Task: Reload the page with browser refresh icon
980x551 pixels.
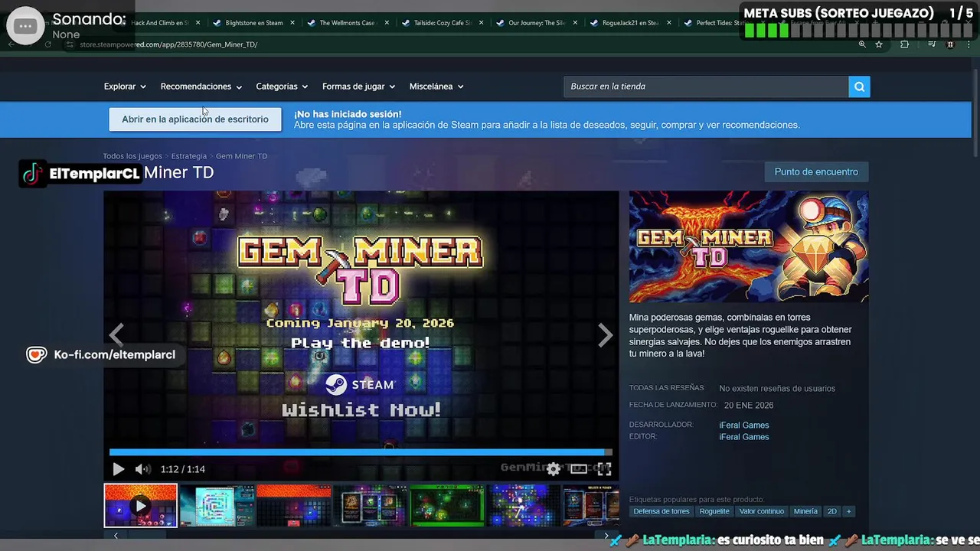Action: click(x=47, y=44)
